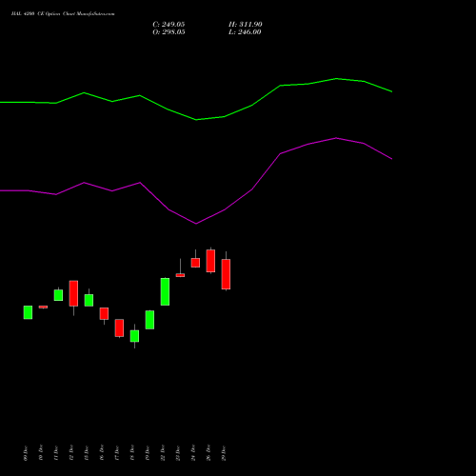Click the 09 Dec date axis label

pos(26,453)
